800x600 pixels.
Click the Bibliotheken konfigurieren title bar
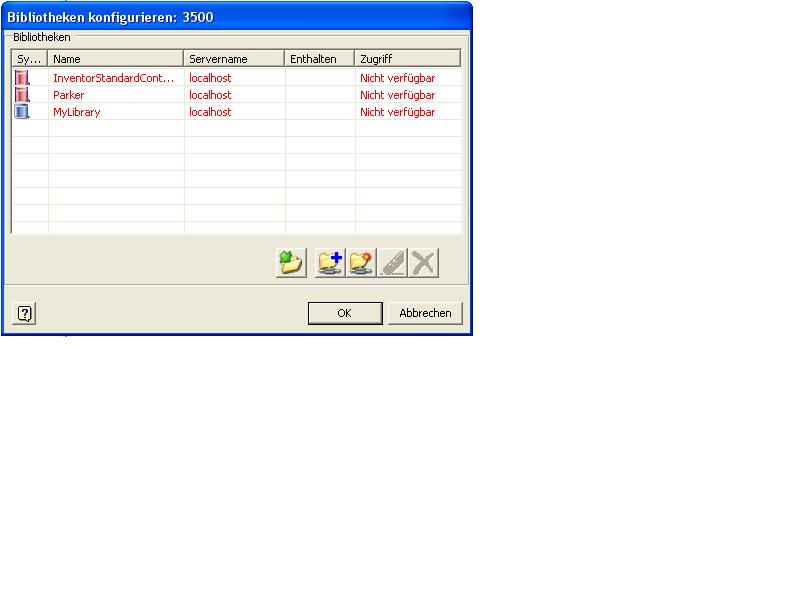(237, 17)
